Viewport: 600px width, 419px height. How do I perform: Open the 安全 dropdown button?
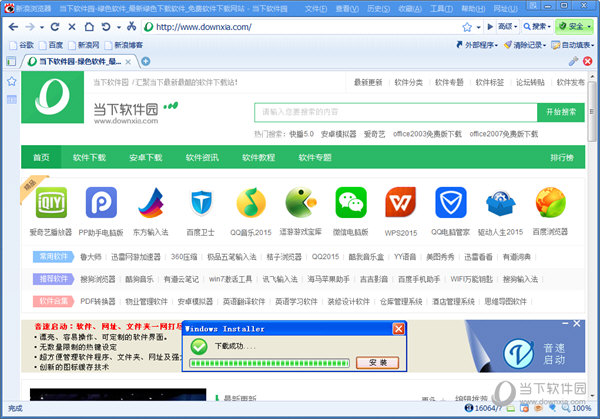click(x=575, y=27)
